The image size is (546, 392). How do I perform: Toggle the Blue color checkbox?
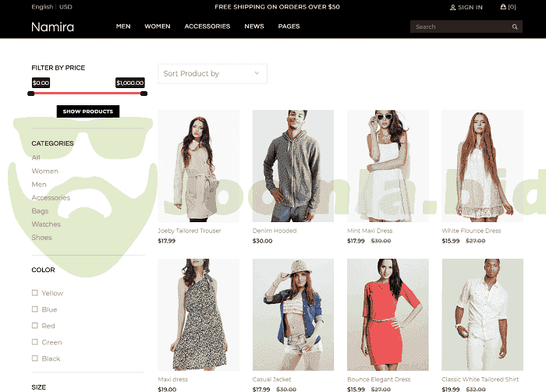(x=34, y=309)
